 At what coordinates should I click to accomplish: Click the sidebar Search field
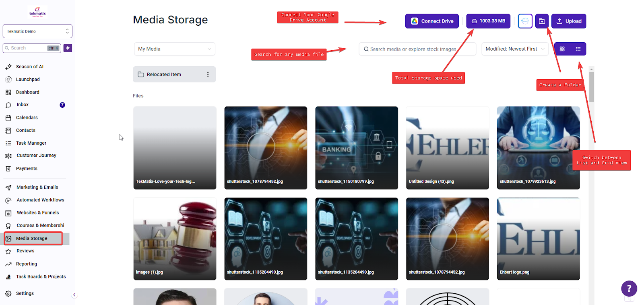(x=32, y=48)
